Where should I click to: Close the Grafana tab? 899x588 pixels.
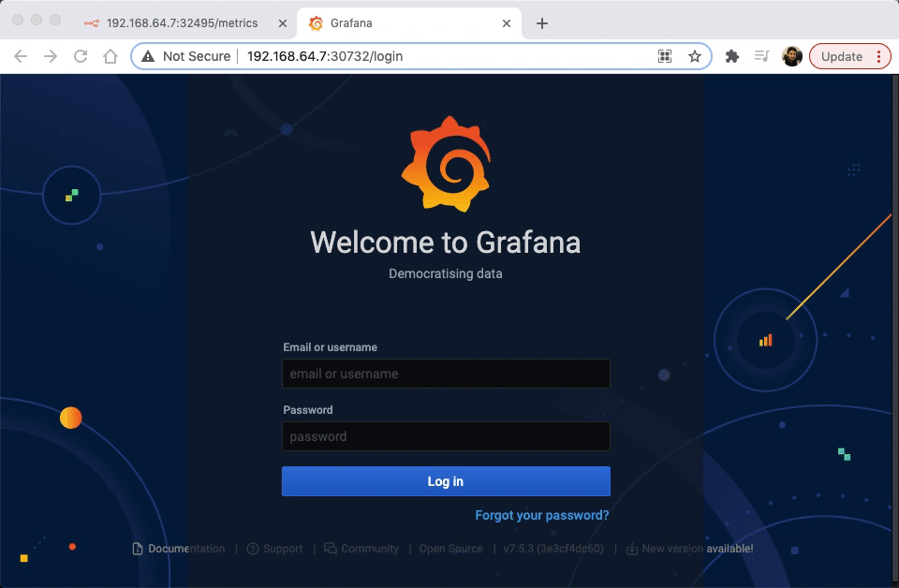click(x=507, y=23)
